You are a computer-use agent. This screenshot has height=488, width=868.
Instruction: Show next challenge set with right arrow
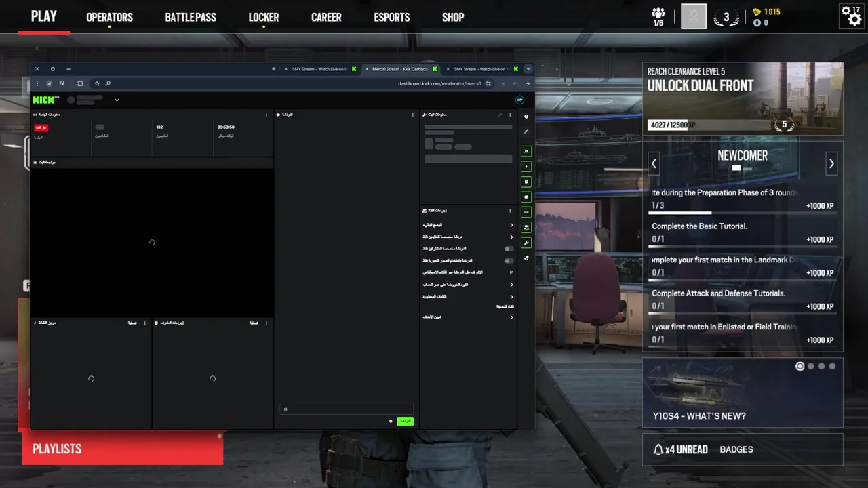pos(831,163)
